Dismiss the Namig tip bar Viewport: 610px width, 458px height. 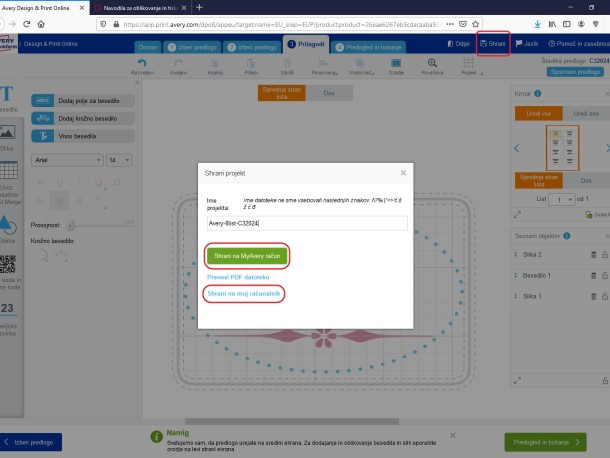453,435
